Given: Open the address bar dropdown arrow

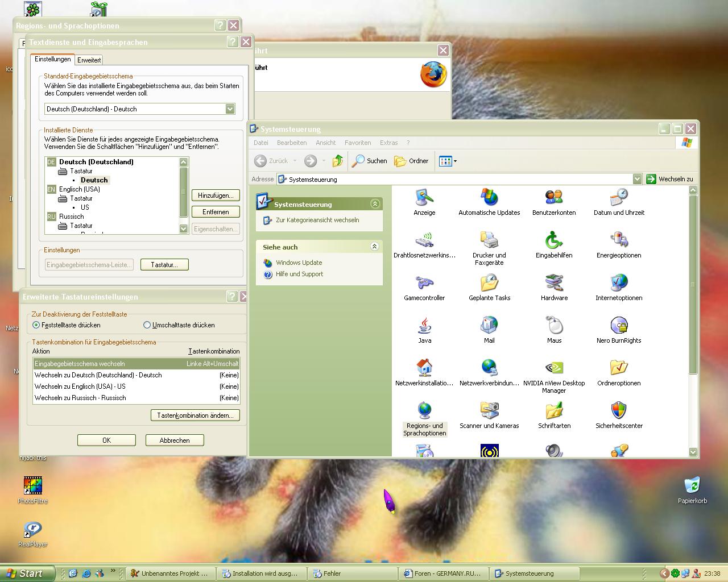Looking at the screenshot, I should pyautogui.click(x=637, y=179).
